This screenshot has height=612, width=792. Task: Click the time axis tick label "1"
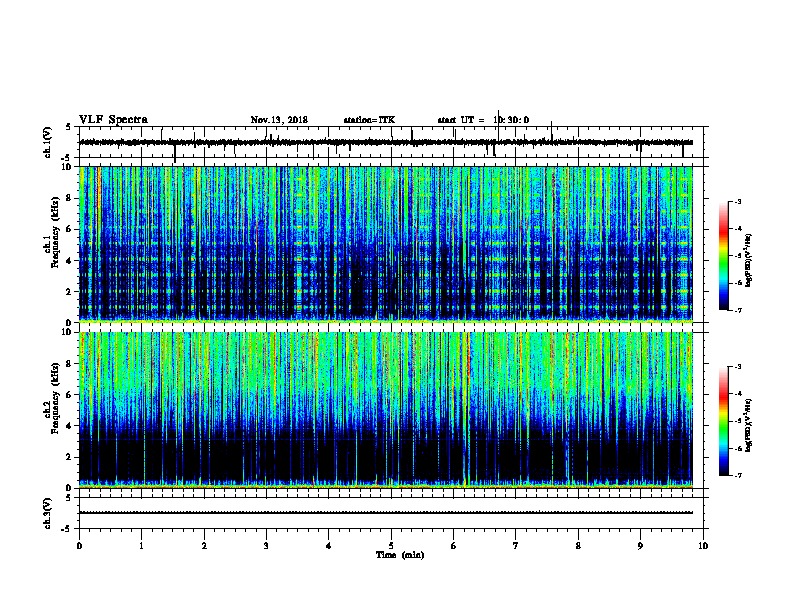141,546
